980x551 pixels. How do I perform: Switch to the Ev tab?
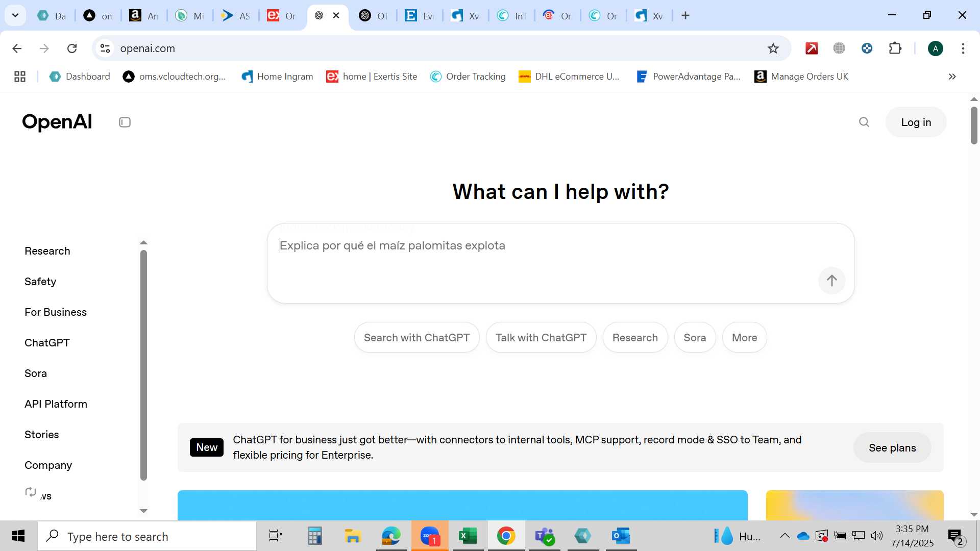pos(420,16)
